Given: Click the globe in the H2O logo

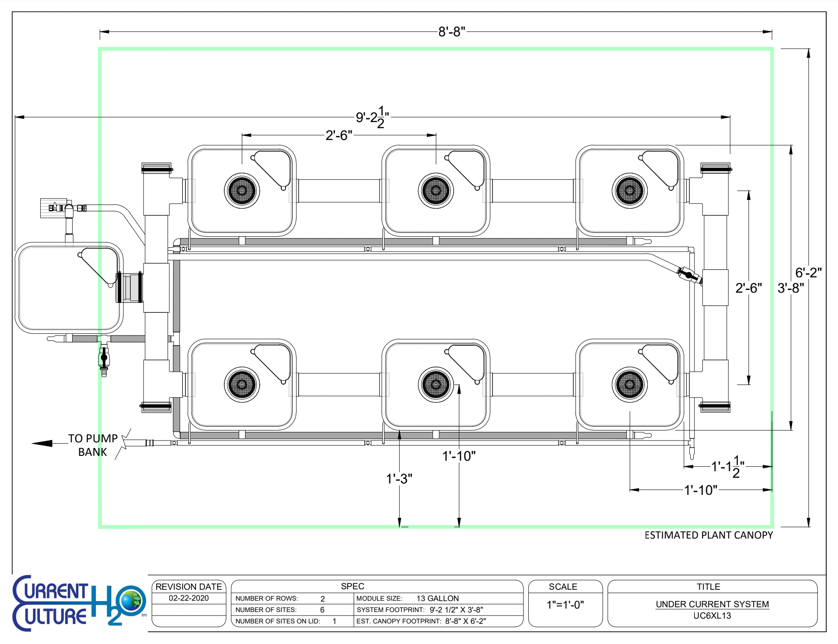Looking at the screenshot, I should click(133, 599).
